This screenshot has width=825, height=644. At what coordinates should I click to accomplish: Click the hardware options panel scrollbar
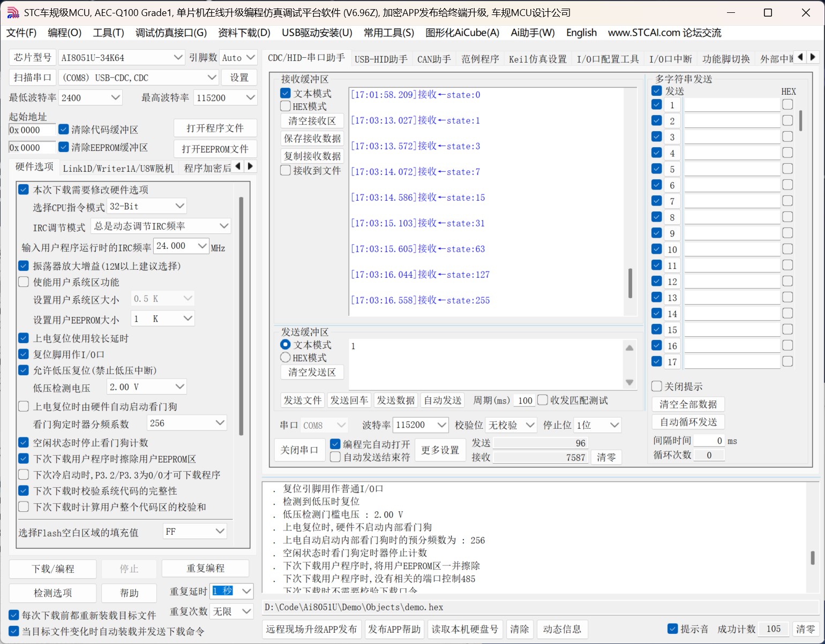(241, 316)
